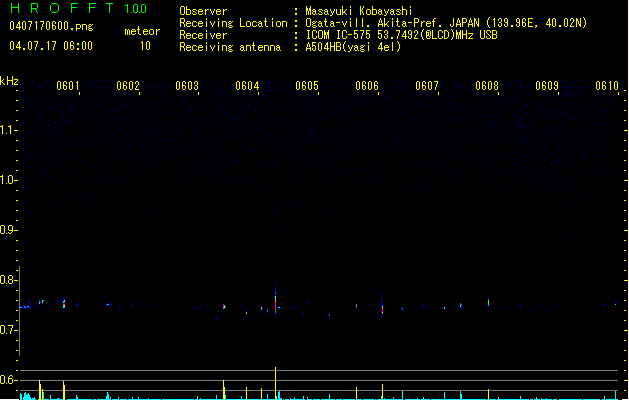The image size is (629, 400).
Task: Click the 0.7 kHz axis label
Action: (x=8, y=330)
